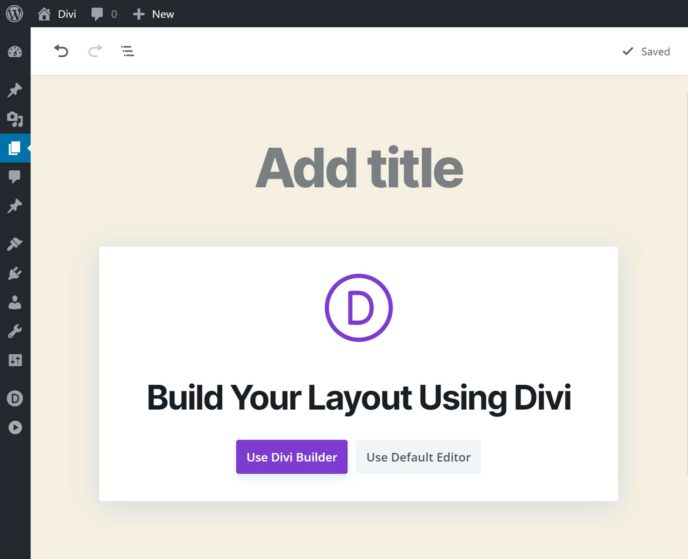Open Comments from the sidebar
The height and width of the screenshot is (559, 688).
(x=15, y=177)
